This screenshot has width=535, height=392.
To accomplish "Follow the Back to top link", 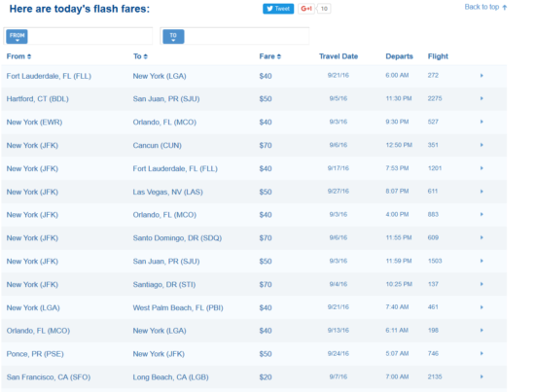I will 485,7.
